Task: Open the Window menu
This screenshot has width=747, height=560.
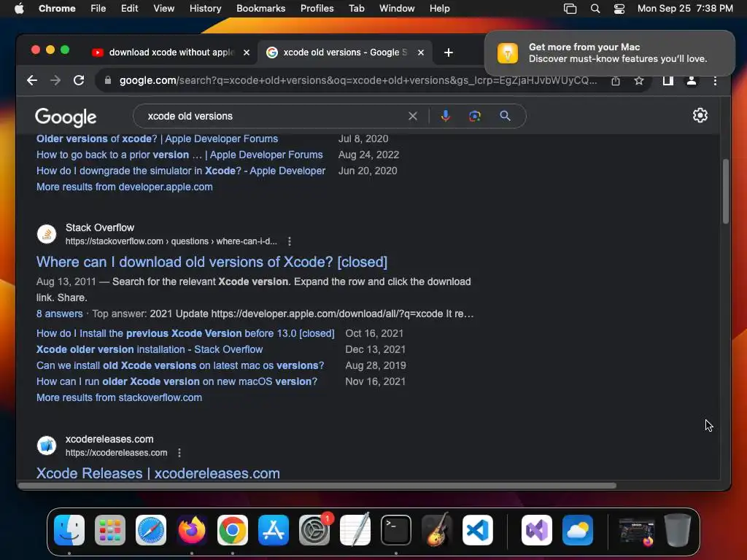Action: tap(397, 8)
